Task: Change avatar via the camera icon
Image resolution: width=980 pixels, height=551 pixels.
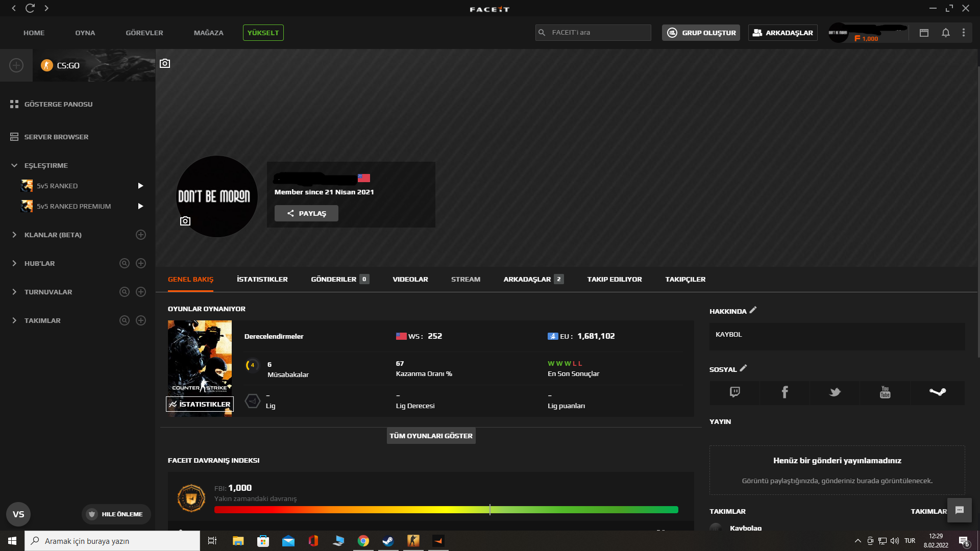Action: tap(185, 221)
